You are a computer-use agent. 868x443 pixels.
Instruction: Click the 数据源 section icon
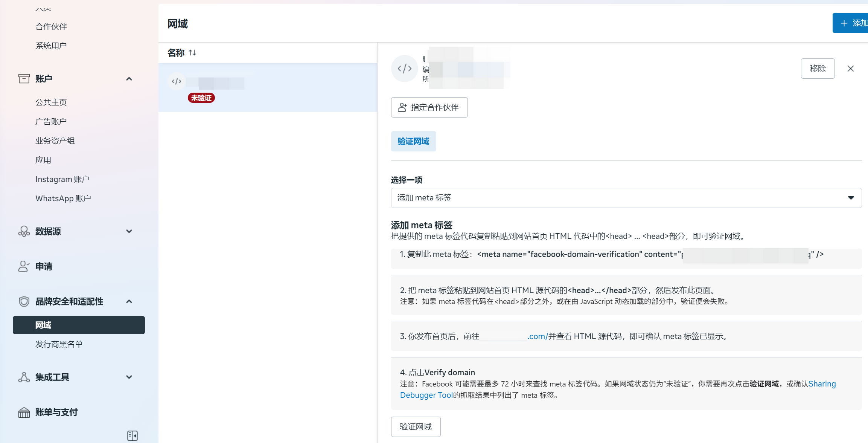[x=24, y=231]
